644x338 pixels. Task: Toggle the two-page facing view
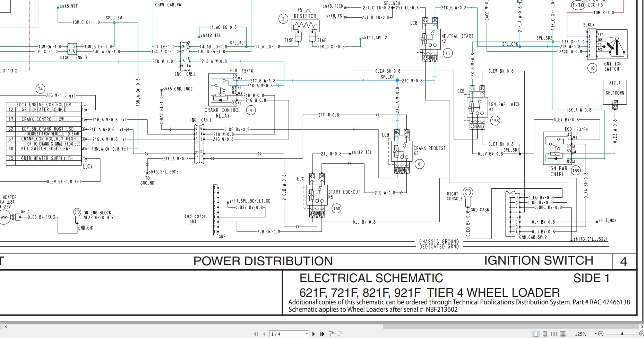pos(554,334)
